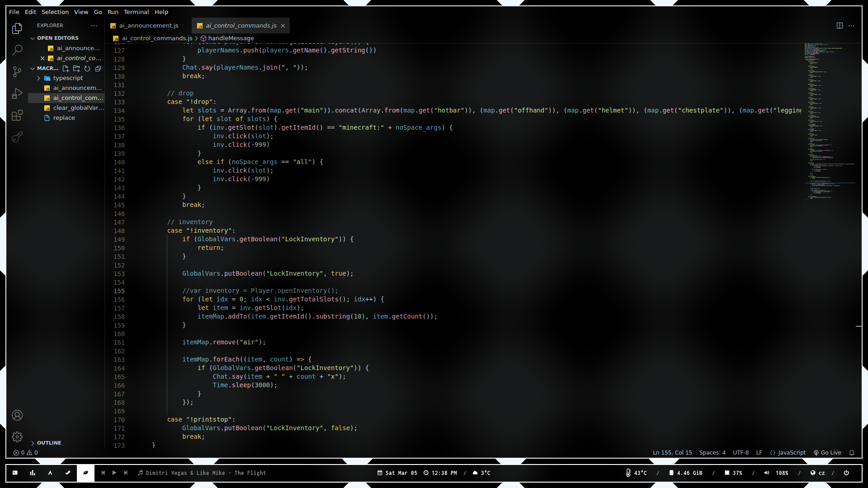Refresh the explorer file list
Image resolution: width=868 pixels, height=488 pixels.
click(87, 69)
